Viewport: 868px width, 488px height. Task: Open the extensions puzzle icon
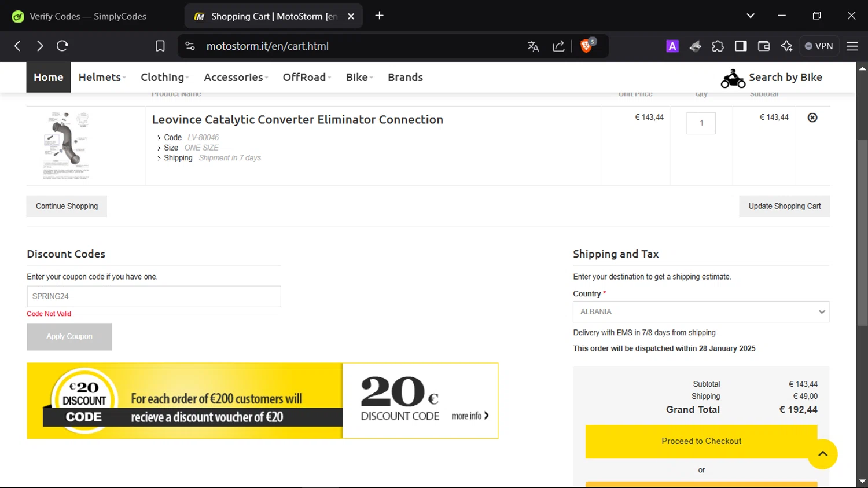click(718, 46)
